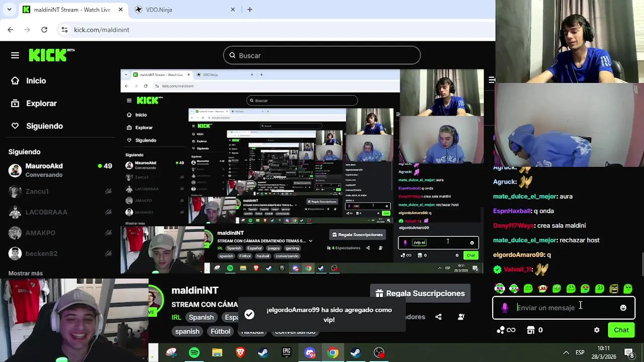
Task: Click the Fútbol tag
Action: pyautogui.click(x=220, y=331)
